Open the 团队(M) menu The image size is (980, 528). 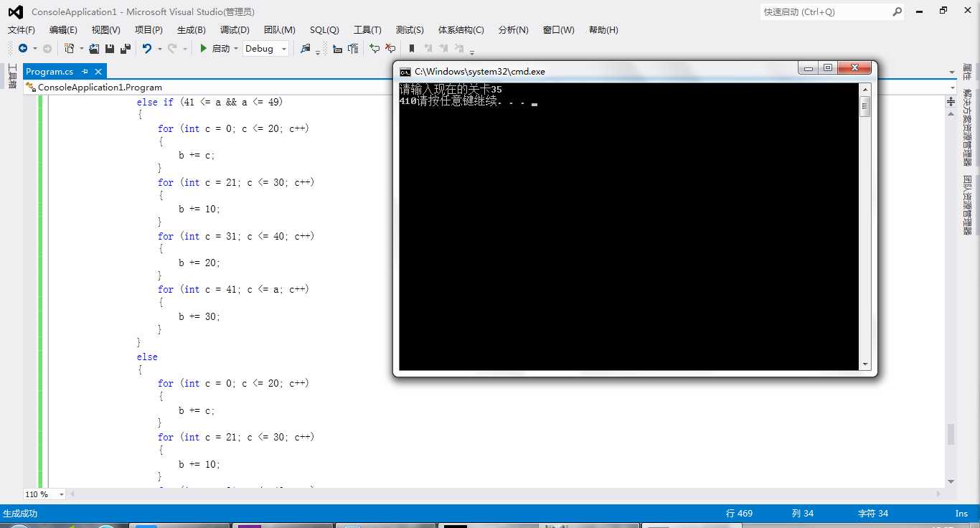[x=280, y=29]
